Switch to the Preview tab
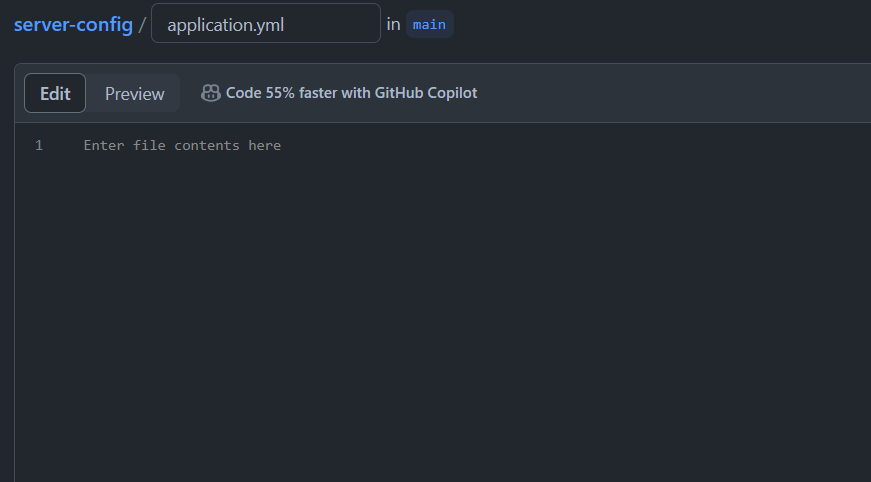The width and height of the screenshot is (871, 482). tap(134, 93)
